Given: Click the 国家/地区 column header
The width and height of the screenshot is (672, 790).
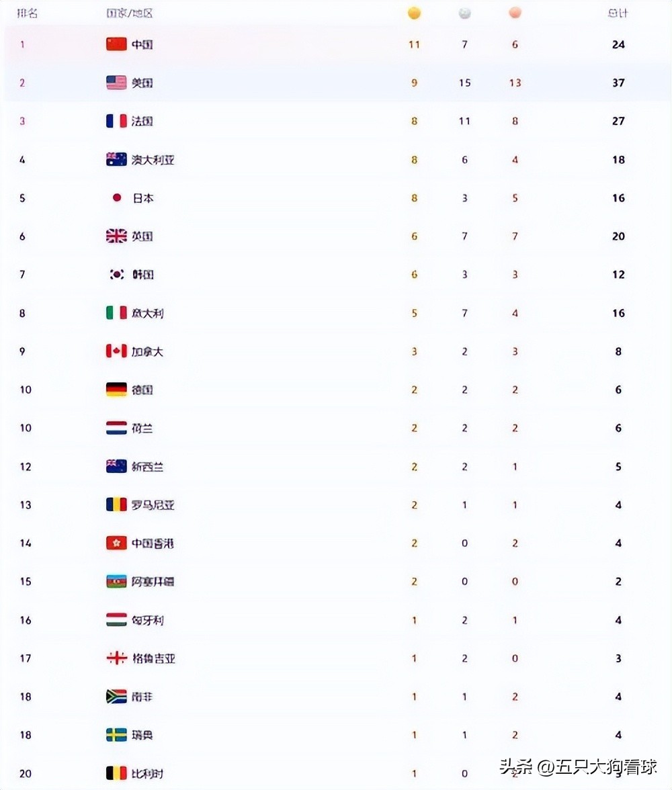Looking at the screenshot, I should (130, 13).
